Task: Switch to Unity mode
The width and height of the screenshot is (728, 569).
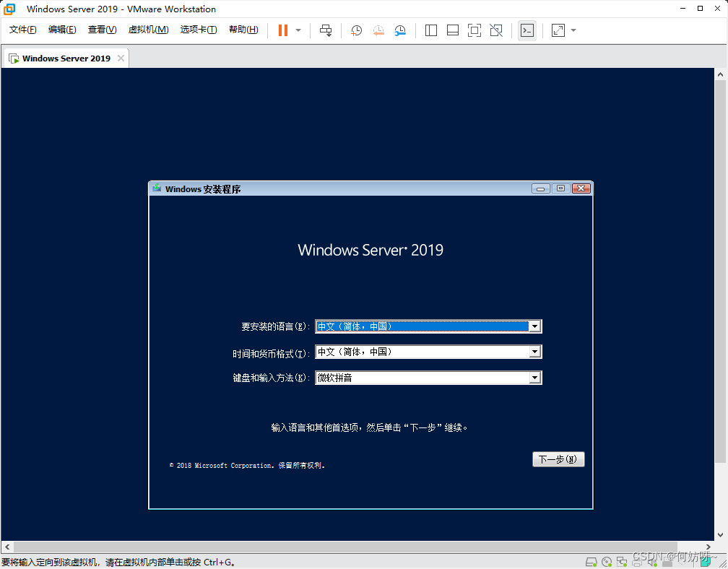Action: (x=496, y=30)
